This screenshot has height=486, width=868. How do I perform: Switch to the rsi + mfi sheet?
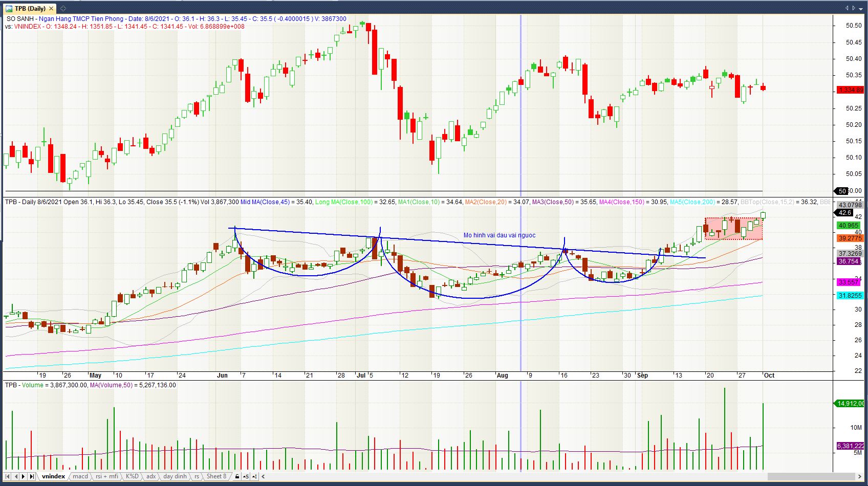tap(107, 476)
